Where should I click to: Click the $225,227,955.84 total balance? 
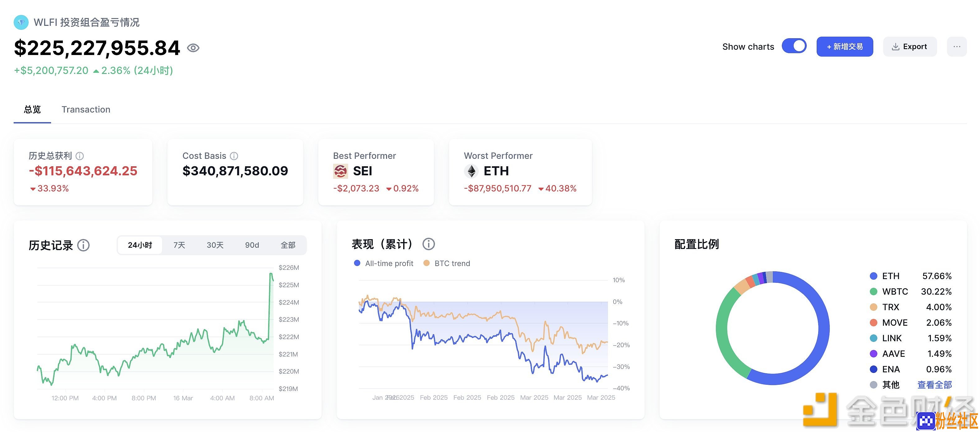click(97, 48)
